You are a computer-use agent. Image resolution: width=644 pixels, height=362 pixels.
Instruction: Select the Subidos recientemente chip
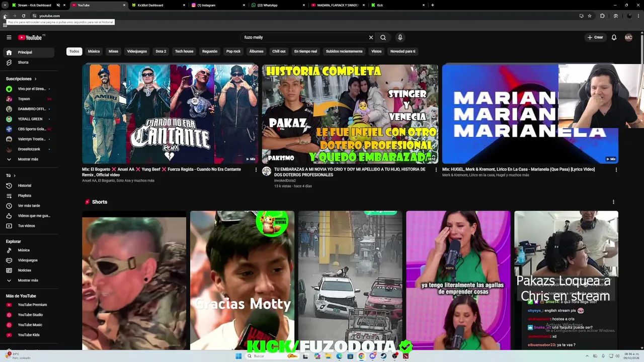click(x=344, y=51)
